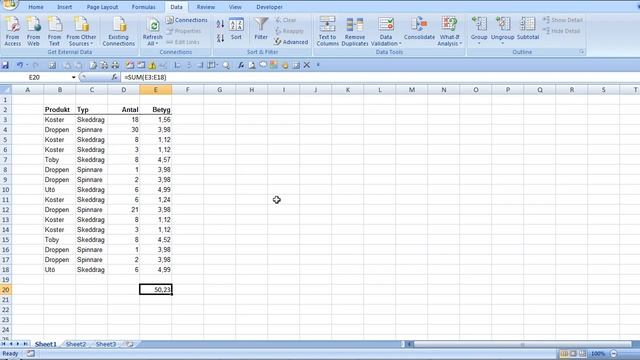Switch to Page Layout view in status bar
This screenshot has height=360, width=640.
point(573,353)
